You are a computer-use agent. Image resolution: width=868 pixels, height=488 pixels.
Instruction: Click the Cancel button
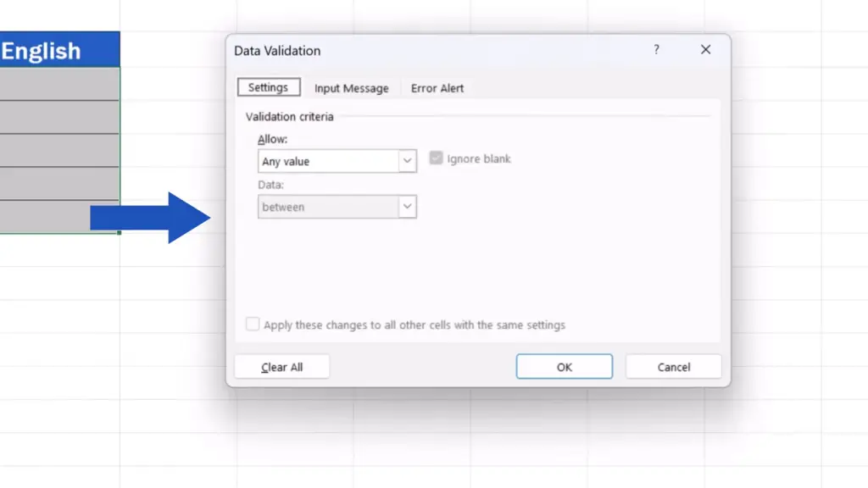coord(673,367)
